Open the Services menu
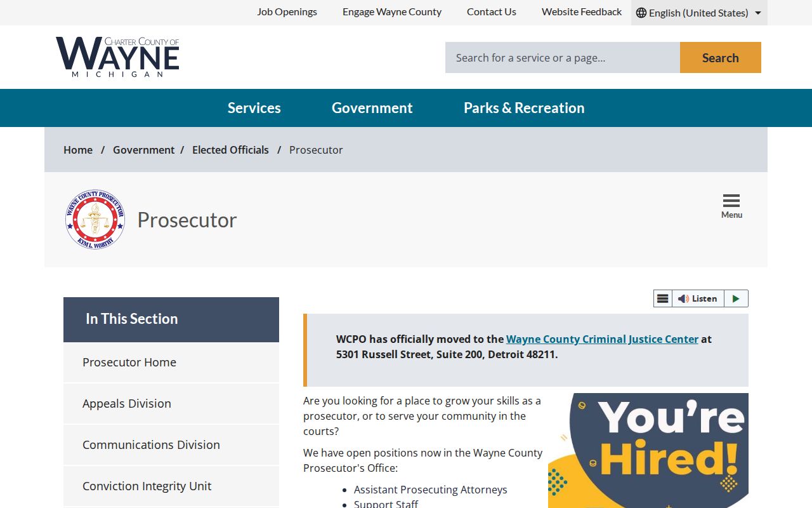The width and height of the screenshot is (812, 508). pos(254,108)
